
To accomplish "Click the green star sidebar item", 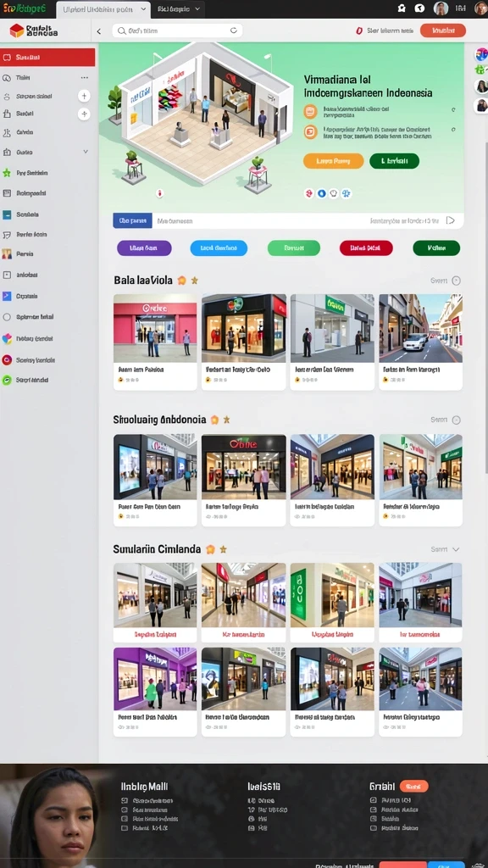I will 7,173.
